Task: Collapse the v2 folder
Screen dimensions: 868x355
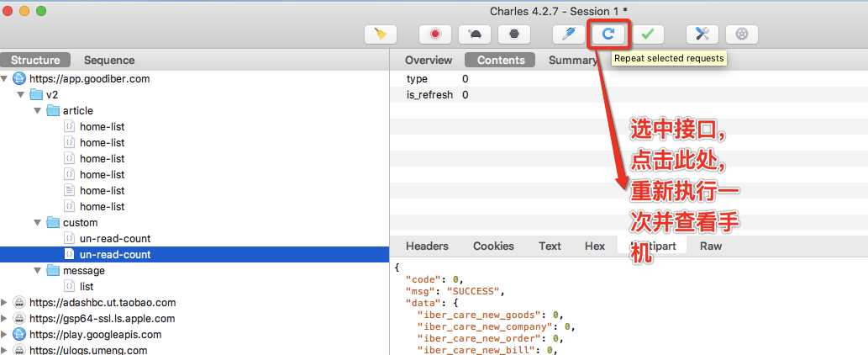Action: pyautogui.click(x=21, y=95)
